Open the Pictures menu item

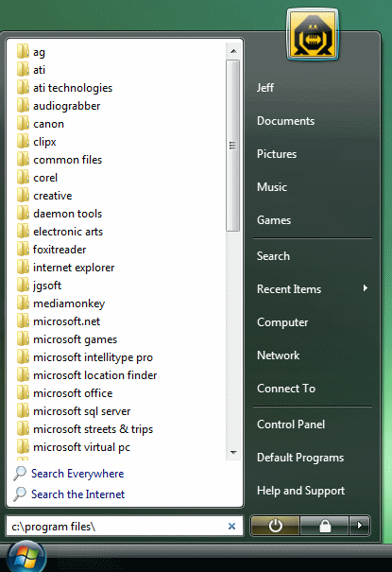[x=277, y=154]
